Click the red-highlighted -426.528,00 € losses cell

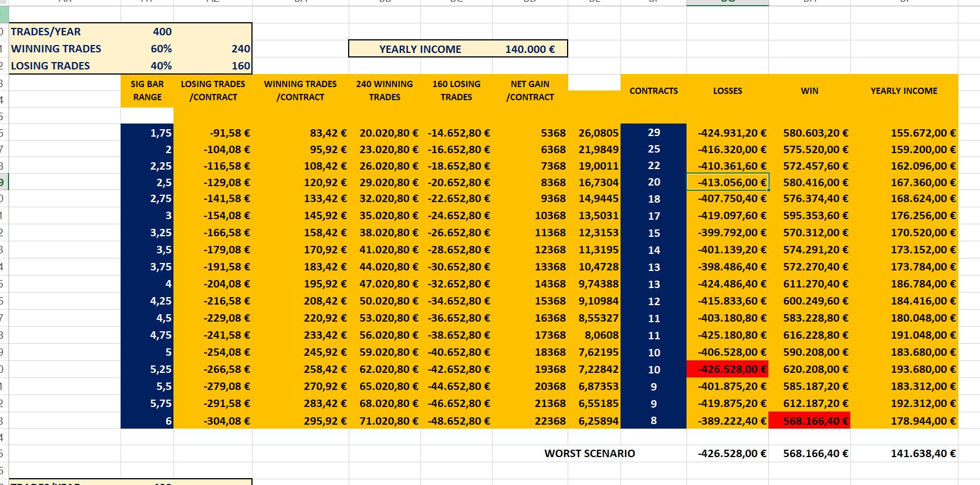coord(727,369)
